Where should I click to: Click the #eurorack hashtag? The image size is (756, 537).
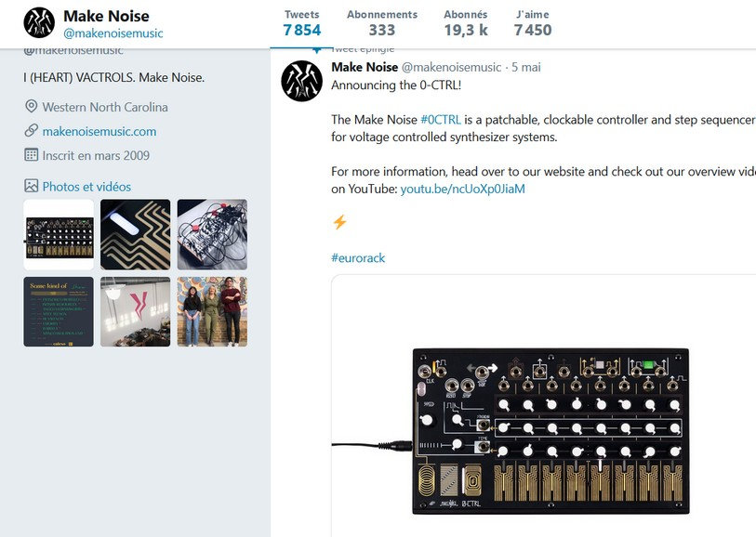(358, 257)
